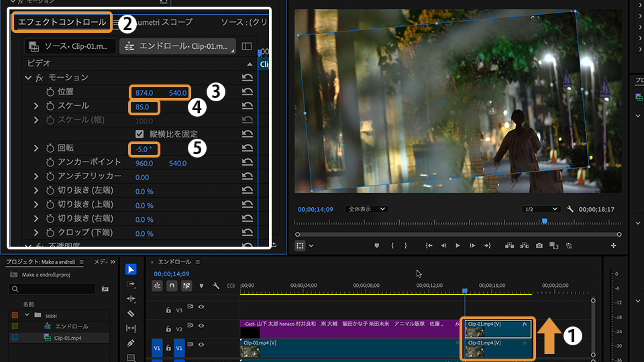Toggle snap magnet in timeline
Screen dimensions: 644x362
click(x=172, y=286)
